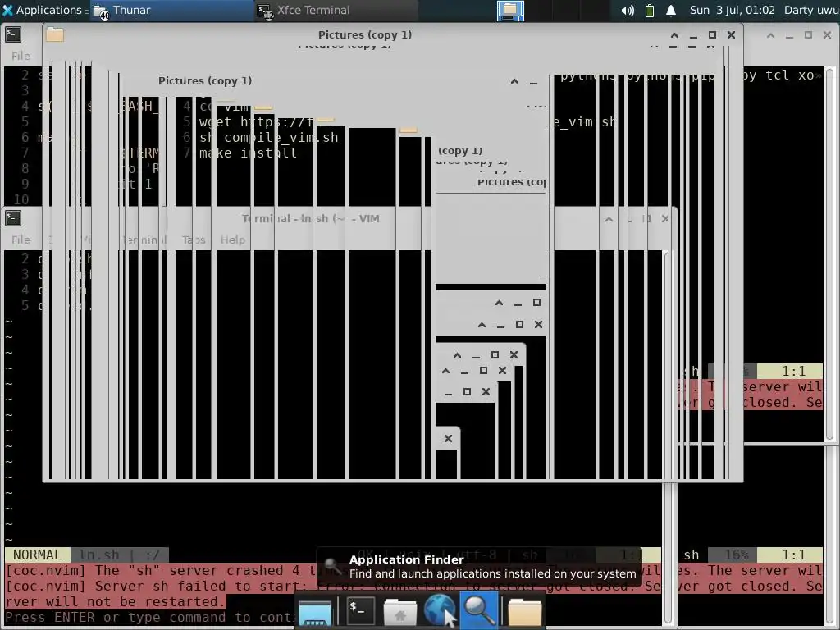Roll up the front Pictures (copy 1) window

coord(674,34)
